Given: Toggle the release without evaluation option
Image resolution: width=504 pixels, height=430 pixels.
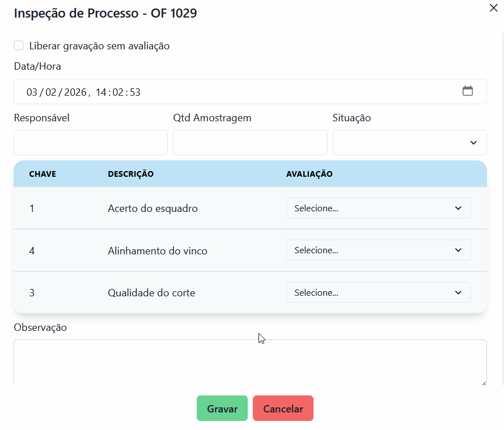Looking at the screenshot, I should click(19, 45).
